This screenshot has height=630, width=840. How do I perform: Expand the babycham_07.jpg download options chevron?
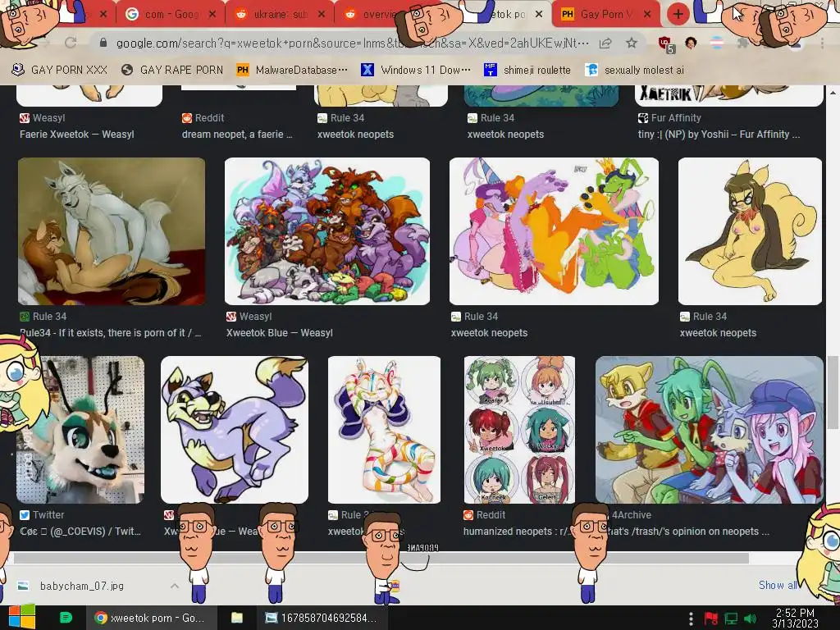pos(175,586)
